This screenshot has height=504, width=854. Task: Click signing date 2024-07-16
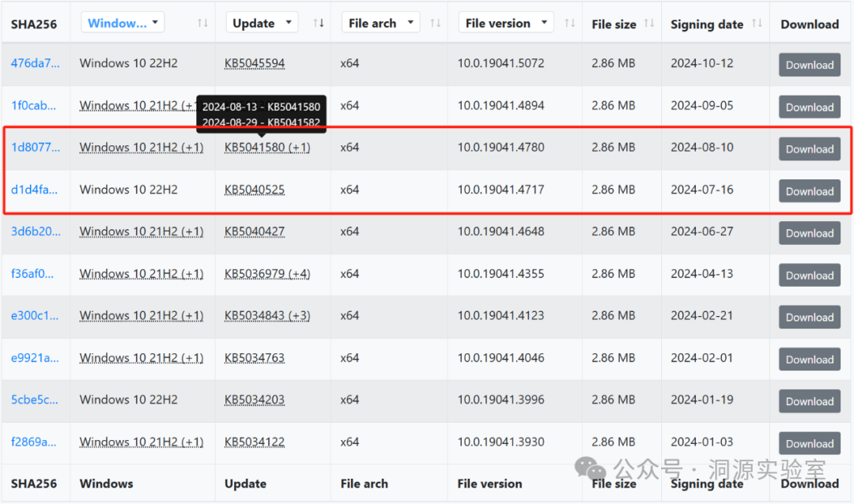point(702,190)
